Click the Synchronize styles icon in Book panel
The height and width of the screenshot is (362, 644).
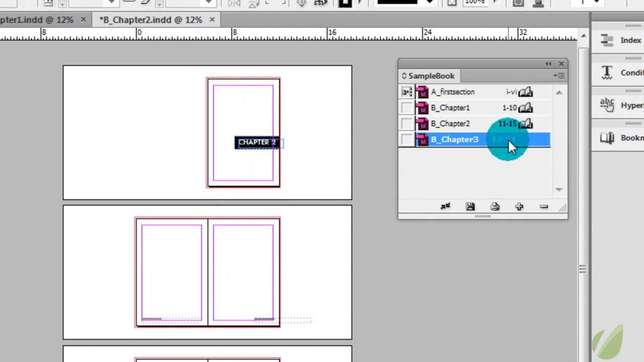[x=445, y=207]
